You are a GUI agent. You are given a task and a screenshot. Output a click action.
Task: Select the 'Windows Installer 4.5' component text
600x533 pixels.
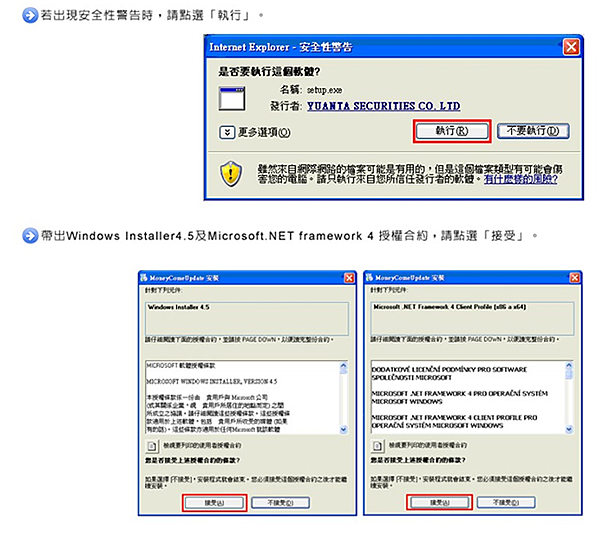pos(179,307)
